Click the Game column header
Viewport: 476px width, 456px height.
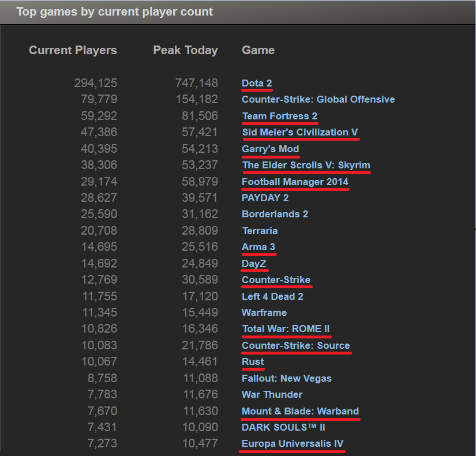point(258,50)
